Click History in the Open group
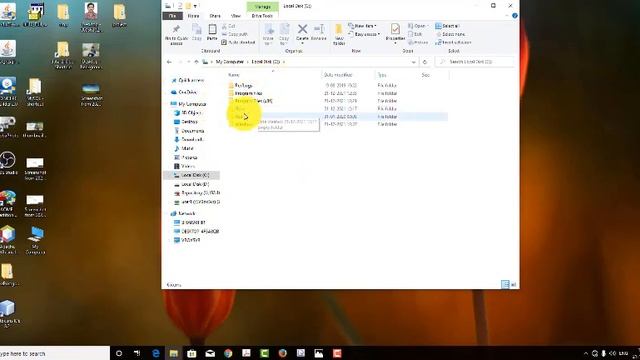The width and height of the screenshot is (640, 360). 418,42
